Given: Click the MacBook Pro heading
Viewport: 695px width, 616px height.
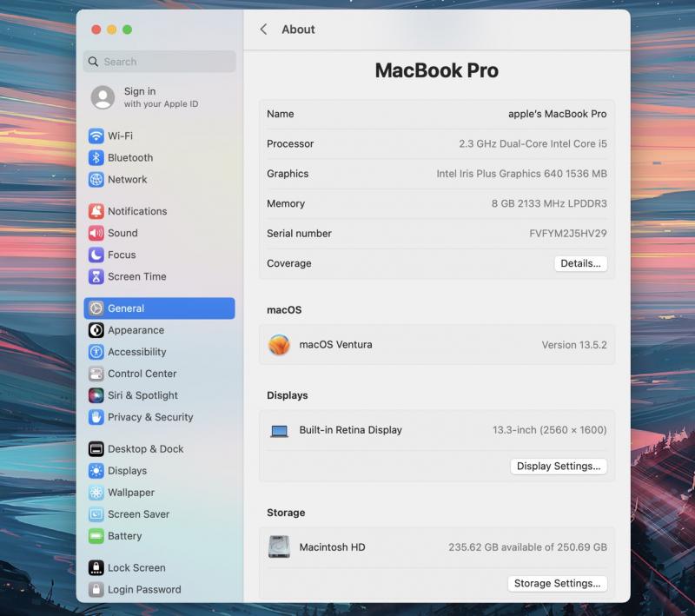Looking at the screenshot, I should [x=437, y=70].
